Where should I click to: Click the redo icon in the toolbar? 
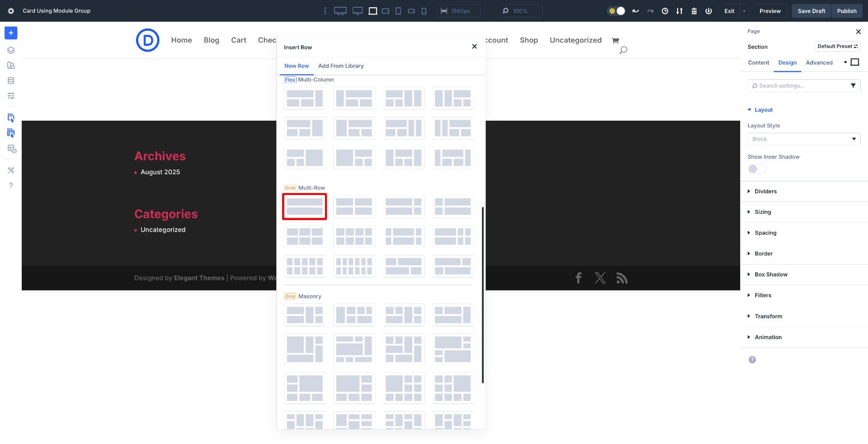pyautogui.click(x=650, y=11)
